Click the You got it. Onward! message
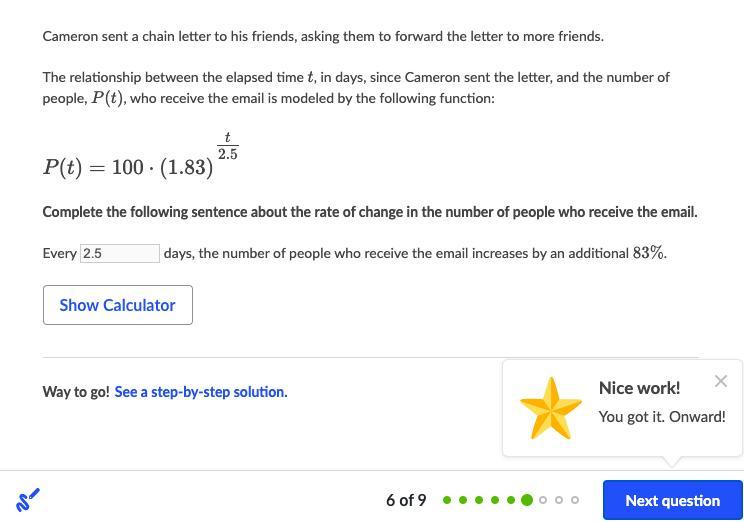Viewport: 744px width, 522px height. coord(662,416)
